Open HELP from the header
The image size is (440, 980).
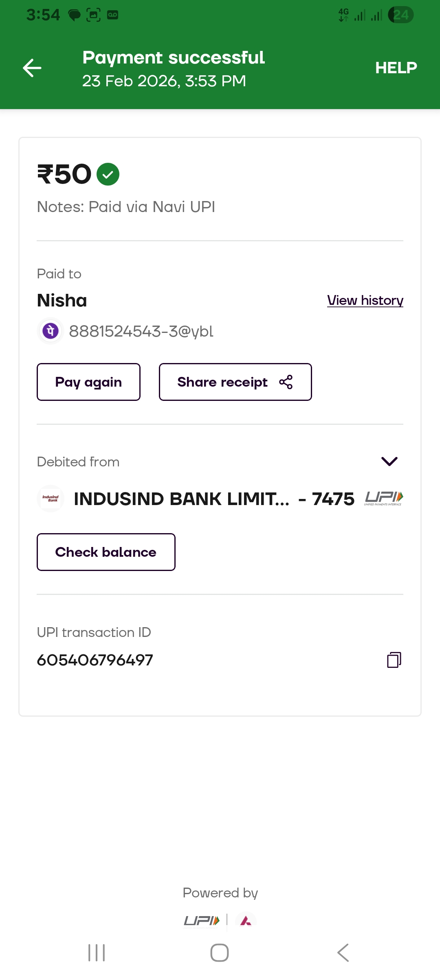pos(396,68)
